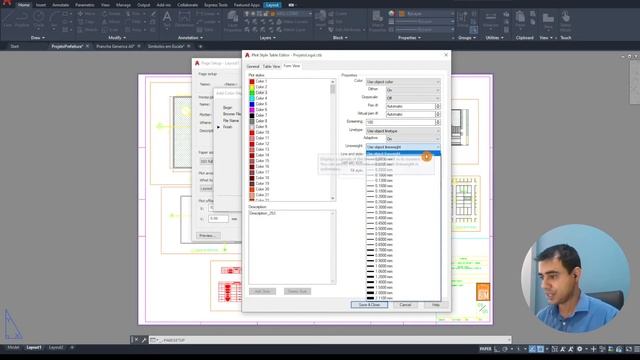
Task: Select the Polyline tool in Draw panel
Action: 22,19
